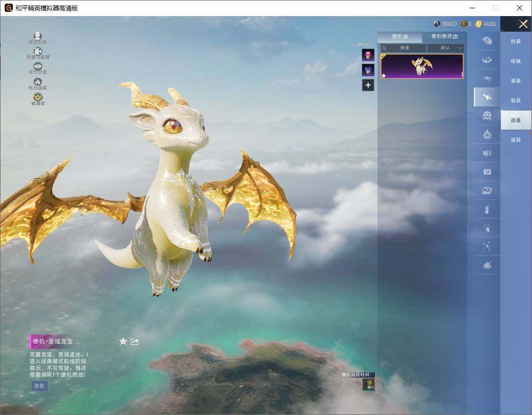The width and height of the screenshot is (532, 415).
Task: Add a new preset with plus button
Action: tap(368, 85)
